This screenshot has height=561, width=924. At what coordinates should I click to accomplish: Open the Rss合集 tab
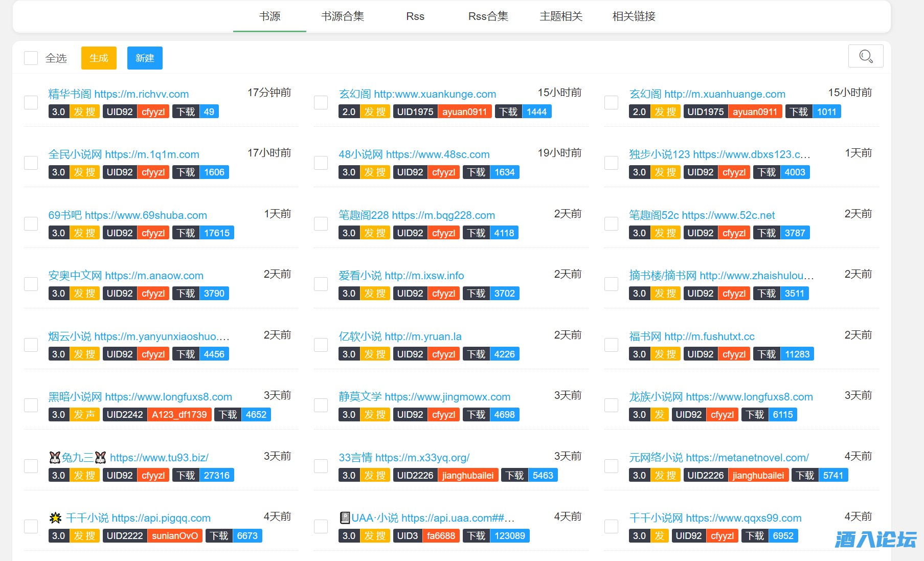pos(488,16)
